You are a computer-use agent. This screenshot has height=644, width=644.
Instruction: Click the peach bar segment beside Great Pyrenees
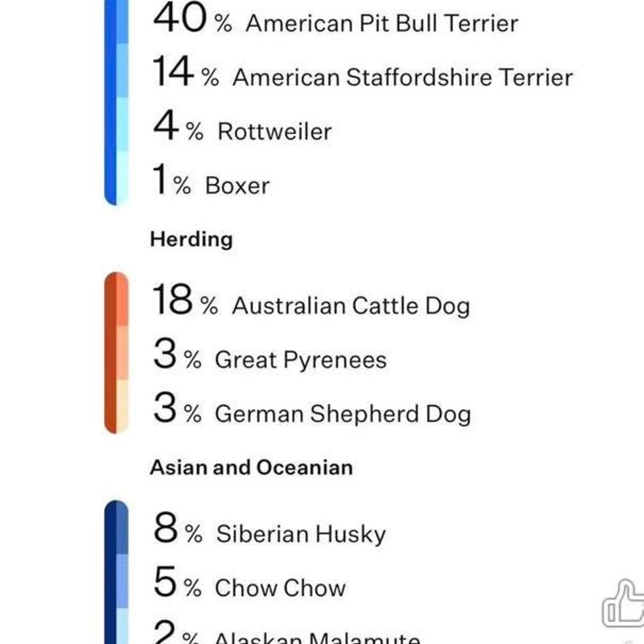tap(122, 353)
